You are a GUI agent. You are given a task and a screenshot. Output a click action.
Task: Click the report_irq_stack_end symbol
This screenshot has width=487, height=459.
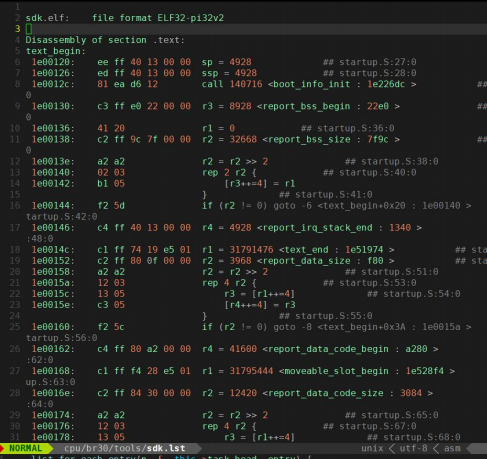pos(317,227)
